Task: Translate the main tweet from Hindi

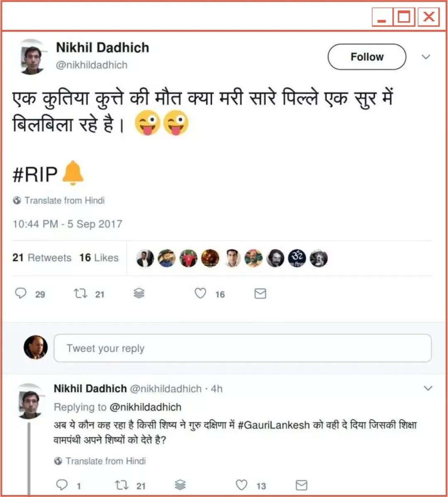Action: click(x=64, y=200)
